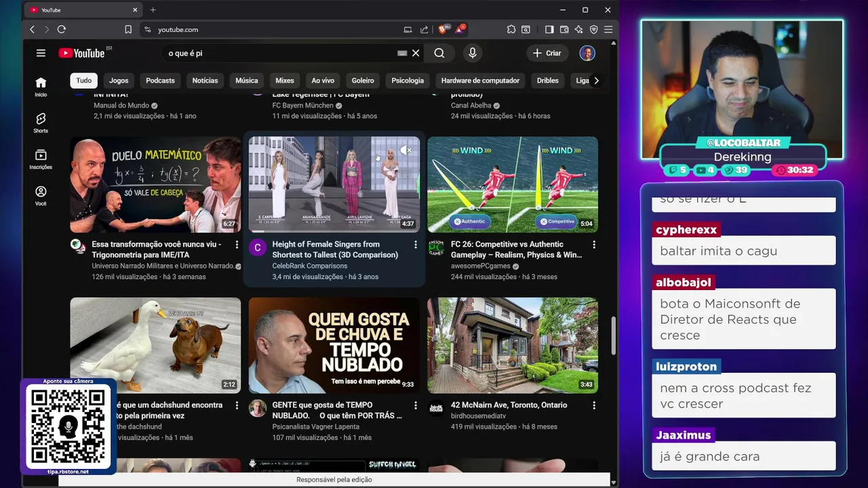868x488 pixels.
Task: Select the Psicologia filter chip
Action: pos(408,80)
